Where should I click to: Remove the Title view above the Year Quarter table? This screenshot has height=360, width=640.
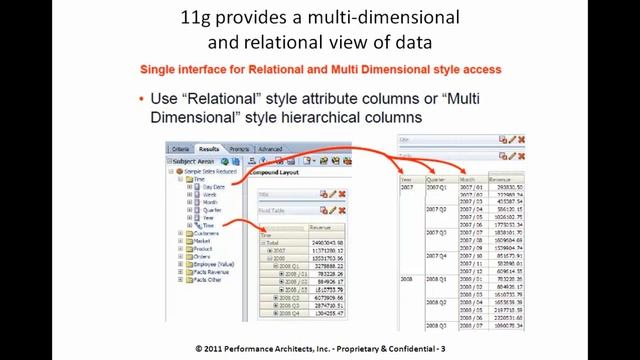(521, 140)
